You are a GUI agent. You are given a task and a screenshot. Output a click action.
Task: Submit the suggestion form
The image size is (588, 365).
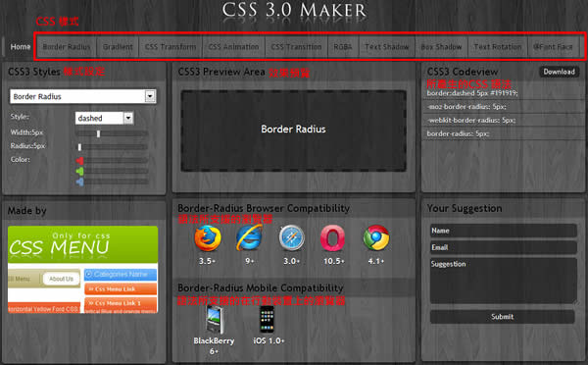tap(502, 317)
